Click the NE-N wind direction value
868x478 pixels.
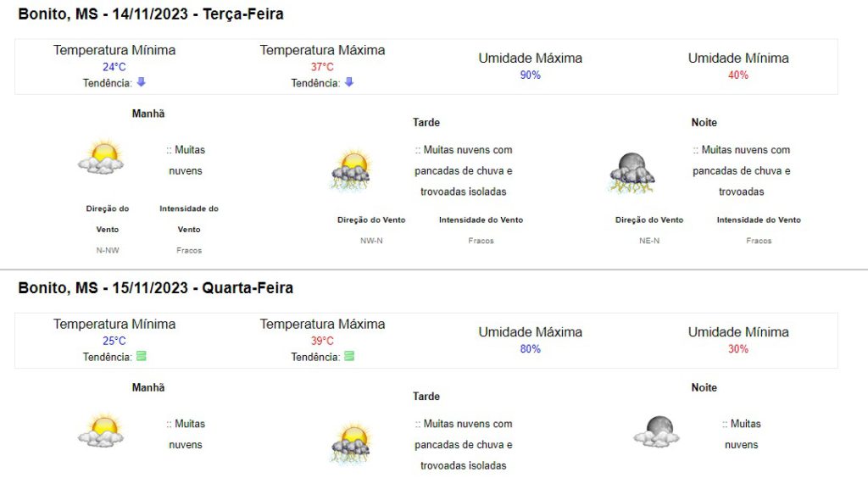(x=649, y=241)
